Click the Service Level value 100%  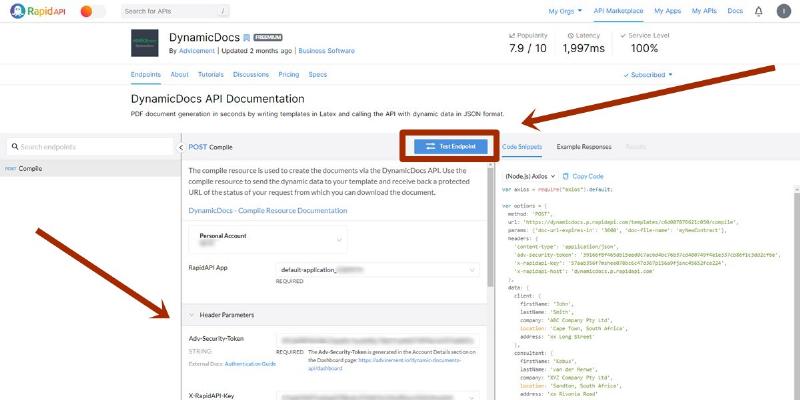(x=644, y=48)
